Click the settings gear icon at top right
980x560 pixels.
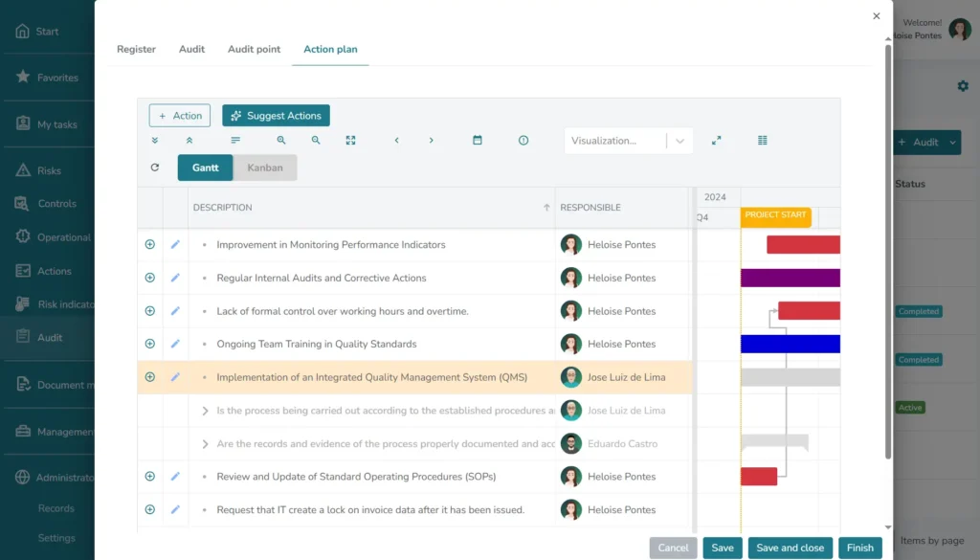coord(963,86)
